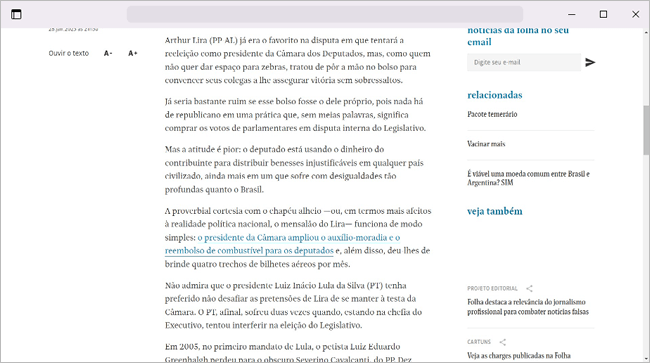Decrease font size with A- button
This screenshot has width=650, height=363.
point(108,53)
